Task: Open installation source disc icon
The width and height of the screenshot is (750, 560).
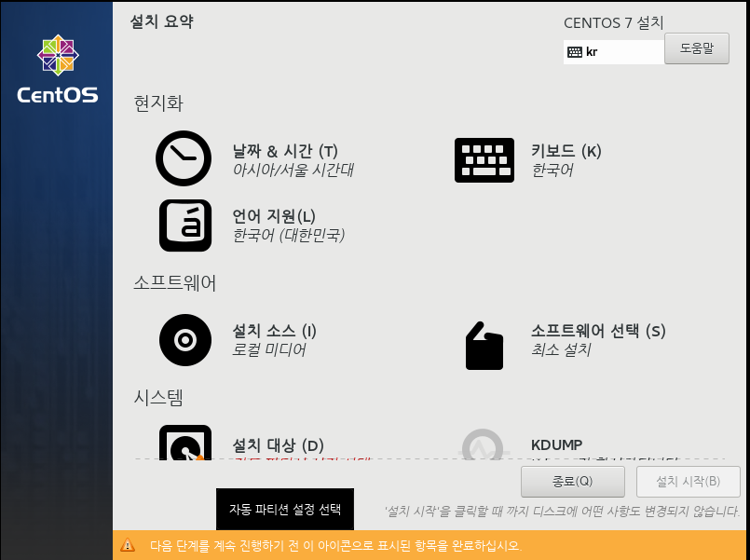Action: (185, 340)
